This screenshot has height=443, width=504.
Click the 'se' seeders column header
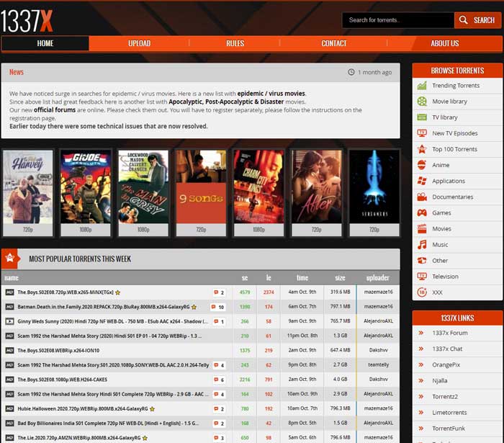click(245, 278)
